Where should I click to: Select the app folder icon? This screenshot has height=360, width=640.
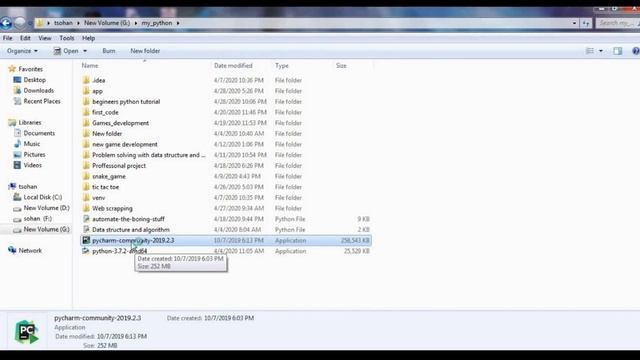[x=86, y=91]
